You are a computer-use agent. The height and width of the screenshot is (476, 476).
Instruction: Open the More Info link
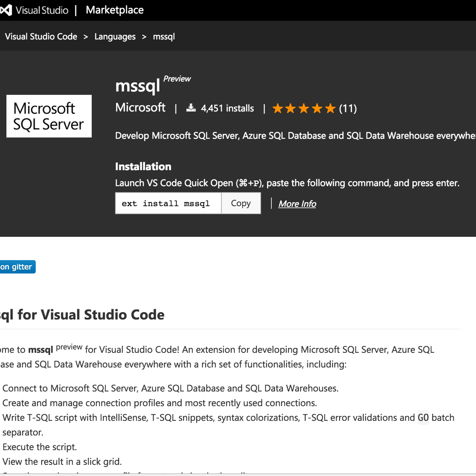(297, 204)
